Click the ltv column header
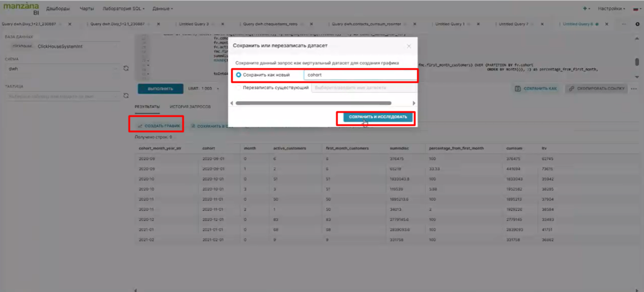Image resolution: width=644 pixels, height=292 pixels. (544, 148)
